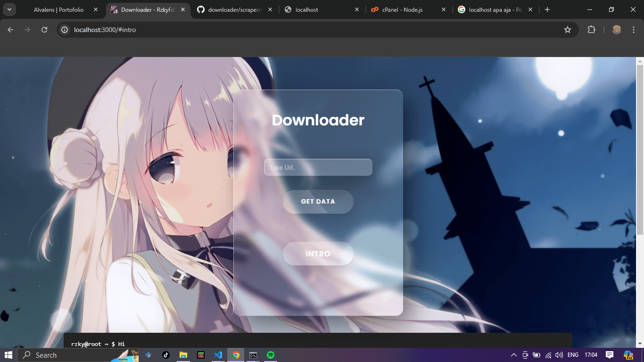644x362 pixels.
Task: Click the INTRO button
Action: pos(318,254)
